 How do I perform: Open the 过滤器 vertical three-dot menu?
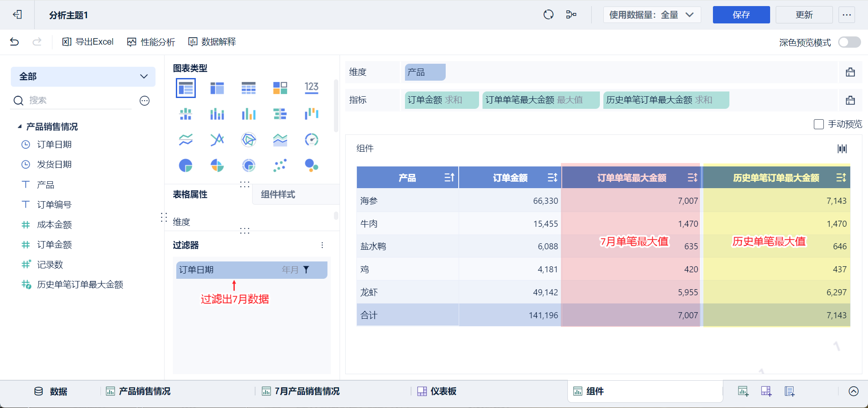pyautogui.click(x=322, y=245)
